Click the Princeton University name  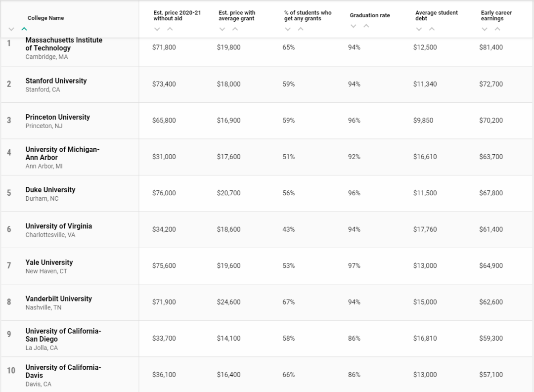click(x=57, y=117)
